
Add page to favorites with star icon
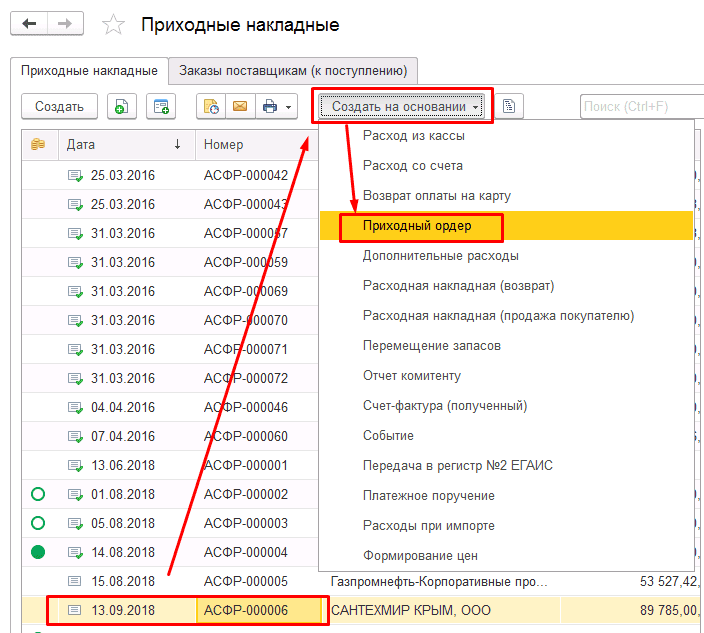[x=113, y=25]
